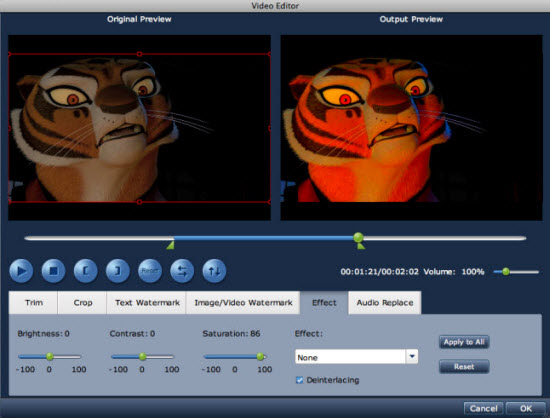Viewport: 550px width, 418px height.
Task: Click the green playhead knob on timeline
Action: [x=358, y=237]
